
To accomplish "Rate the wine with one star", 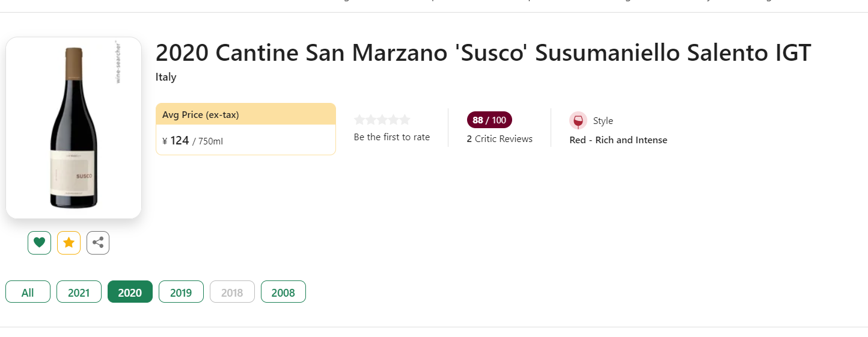I will tap(359, 120).
